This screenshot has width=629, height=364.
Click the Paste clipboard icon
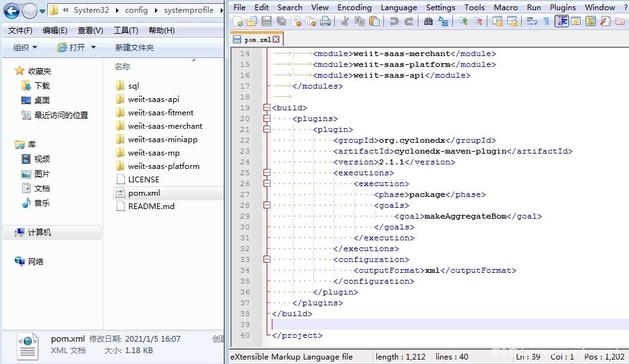(374, 22)
